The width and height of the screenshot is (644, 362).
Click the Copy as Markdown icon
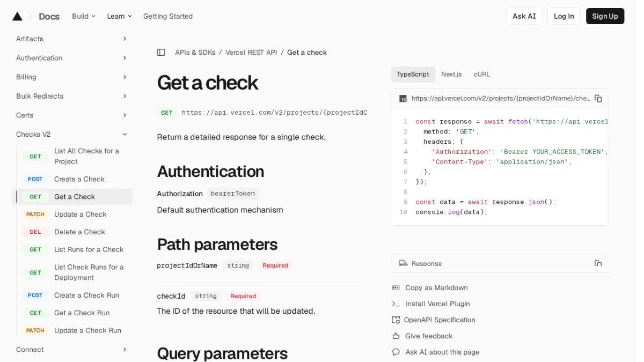pos(396,287)
